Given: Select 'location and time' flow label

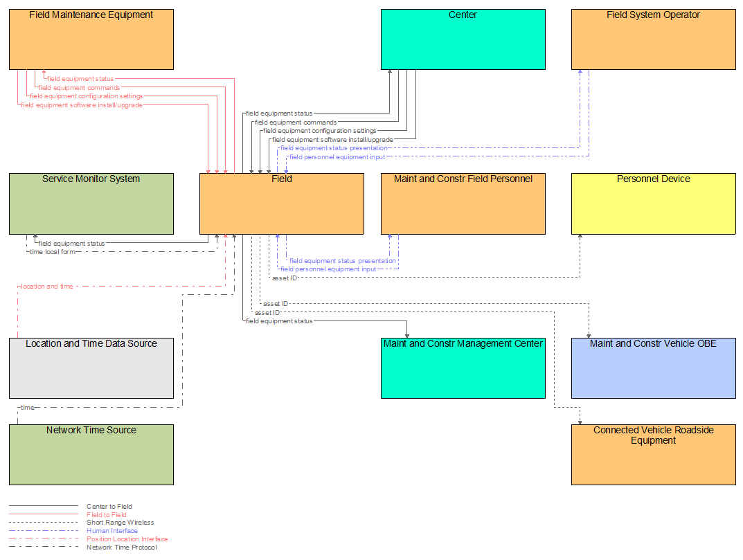Looking at the screenshot, I should [47, 287].
